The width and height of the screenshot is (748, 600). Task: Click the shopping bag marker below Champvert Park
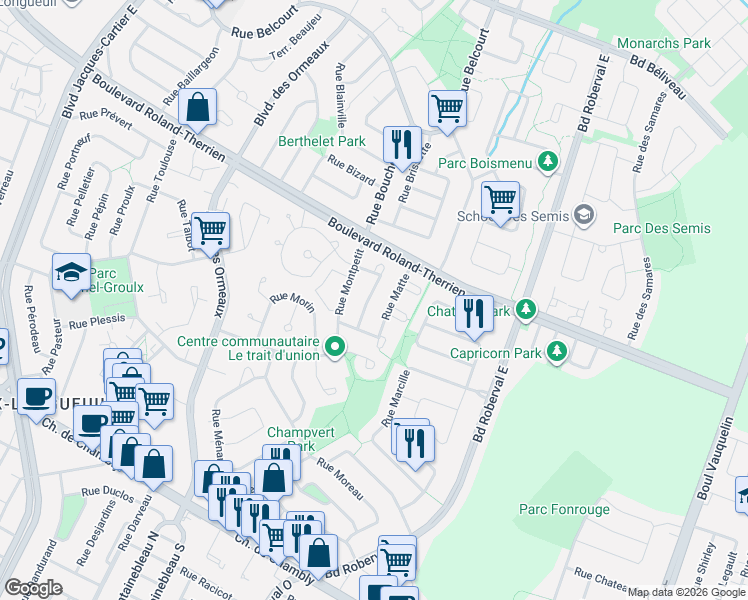tap(273, 479)
